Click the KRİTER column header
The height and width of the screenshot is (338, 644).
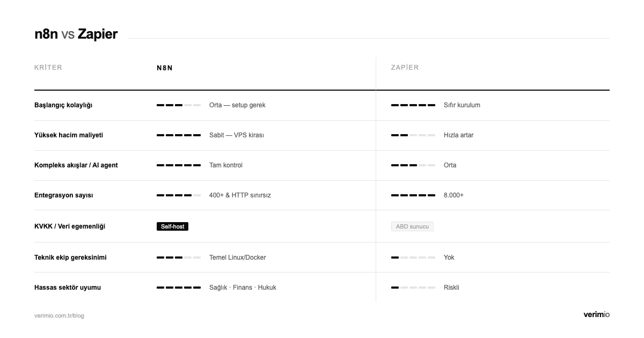[48, 68]
